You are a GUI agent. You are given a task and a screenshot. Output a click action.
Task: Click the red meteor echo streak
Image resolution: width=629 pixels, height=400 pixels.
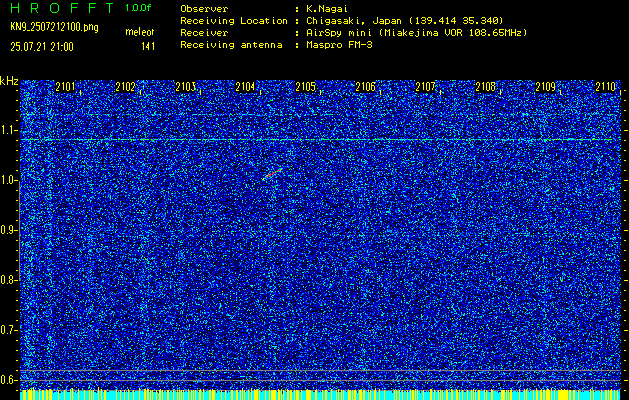coord(273,173)
